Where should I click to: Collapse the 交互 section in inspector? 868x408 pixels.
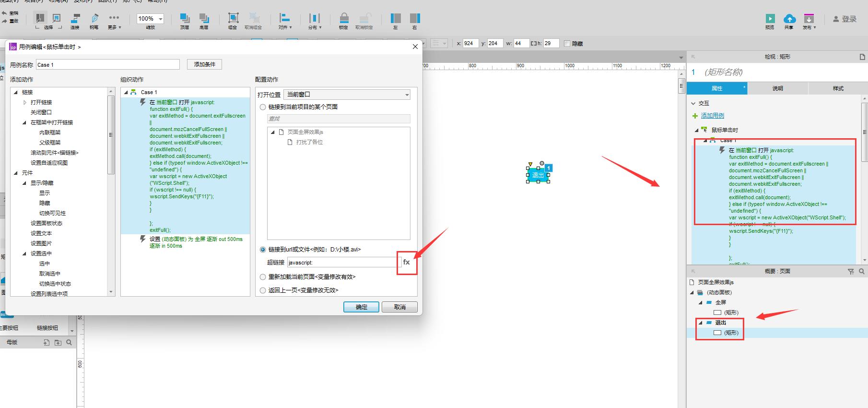tap(693, 103)
